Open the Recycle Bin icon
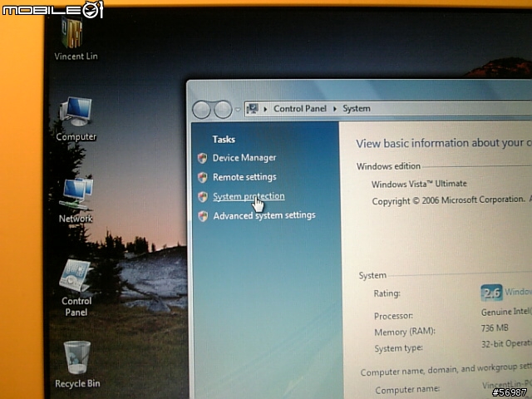This screenshot has width=532, height=399. 77,365
